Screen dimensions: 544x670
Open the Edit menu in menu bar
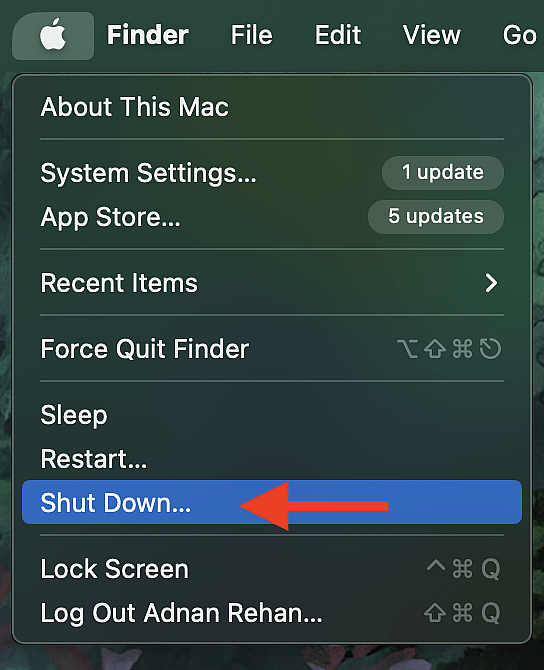(x=338, y=35)
